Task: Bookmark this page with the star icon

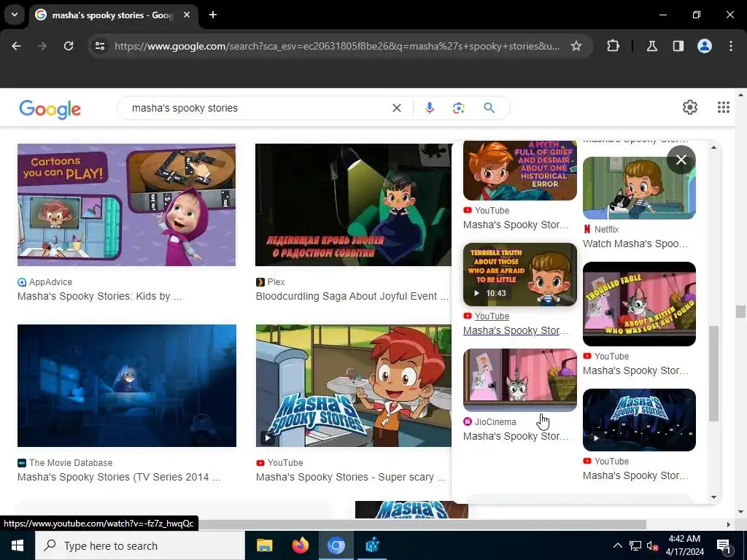Action: 576,46
